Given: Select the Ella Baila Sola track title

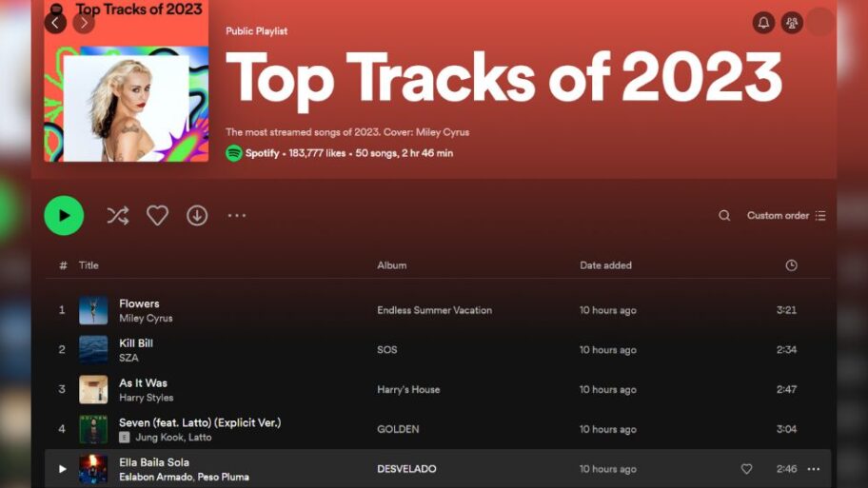Looking at the screenshot, I should pyautogui.click(x=154, y=462).
